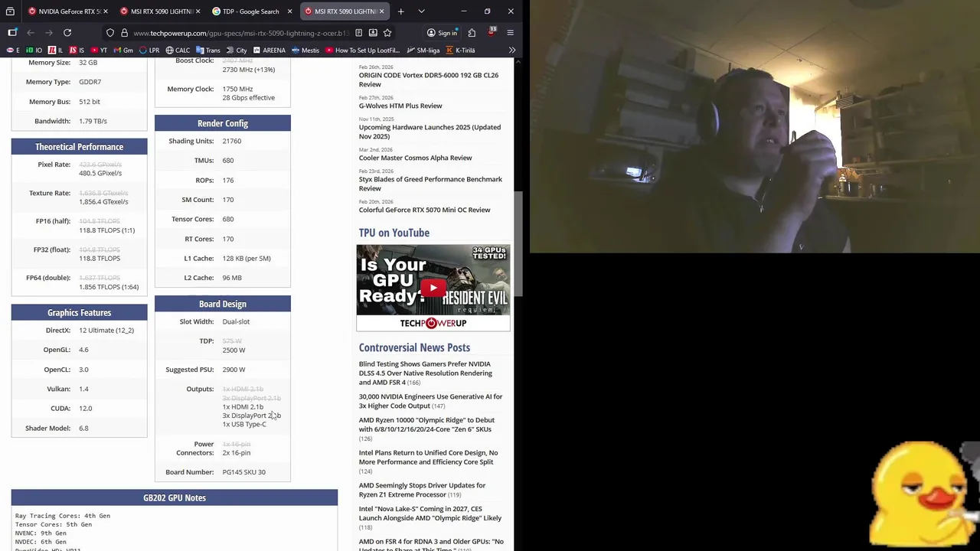
Task: Click the save page icon beside reader view
Action: [373, 33]
